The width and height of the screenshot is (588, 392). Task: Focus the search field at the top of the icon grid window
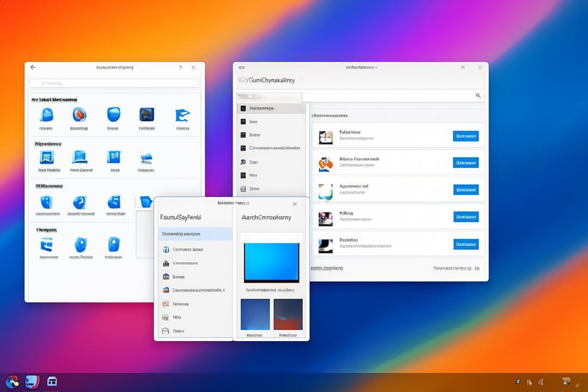tap(114, 83)
